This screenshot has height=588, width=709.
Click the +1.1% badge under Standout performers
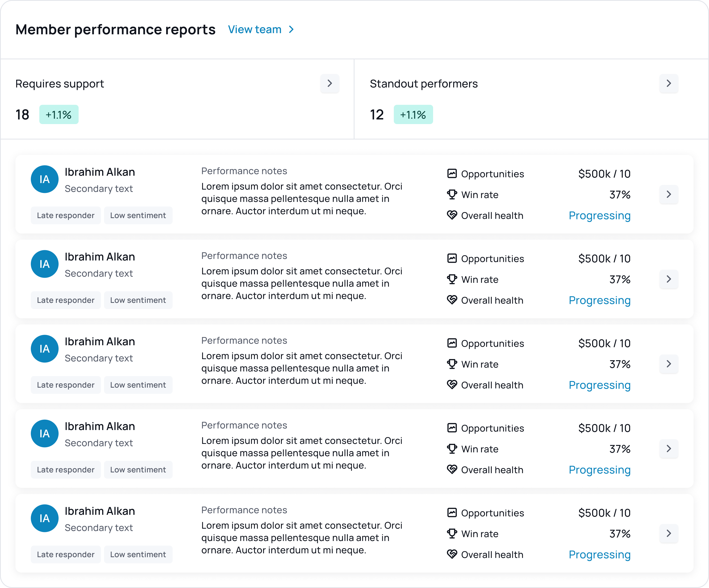click(413, 115)
